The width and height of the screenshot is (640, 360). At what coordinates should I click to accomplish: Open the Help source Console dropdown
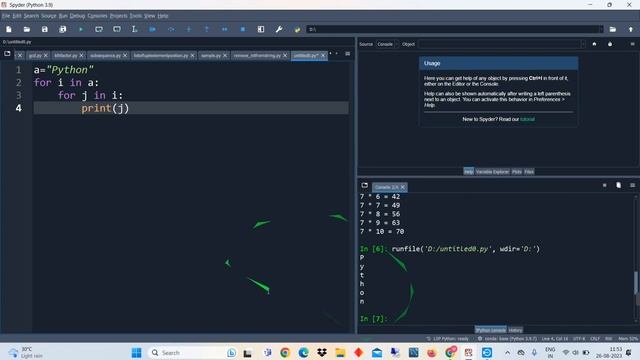[x=387, y=44]
